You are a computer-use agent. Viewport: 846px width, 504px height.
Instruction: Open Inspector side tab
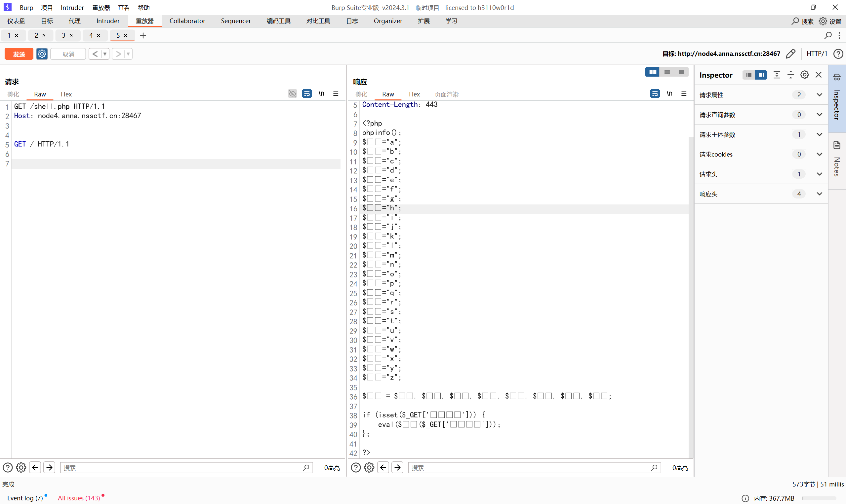tap(836, 98)
